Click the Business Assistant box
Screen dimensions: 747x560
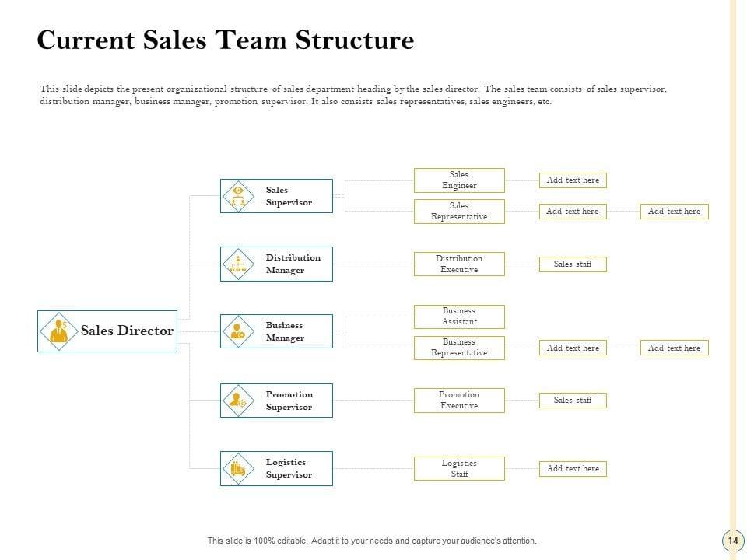[459, 317]
